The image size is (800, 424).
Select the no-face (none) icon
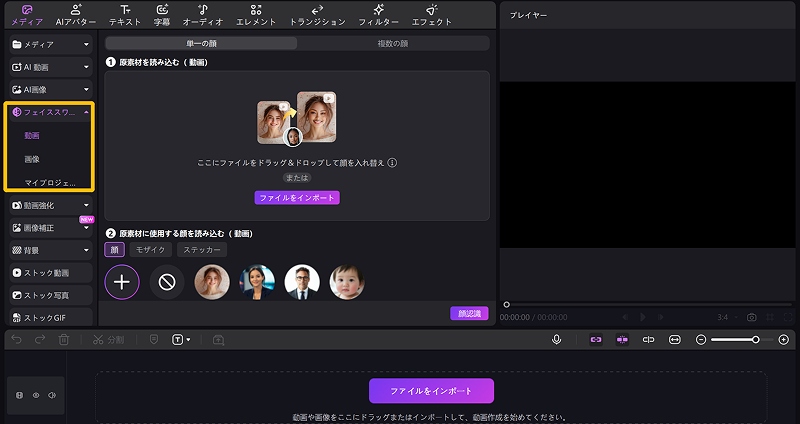point(167,282)
